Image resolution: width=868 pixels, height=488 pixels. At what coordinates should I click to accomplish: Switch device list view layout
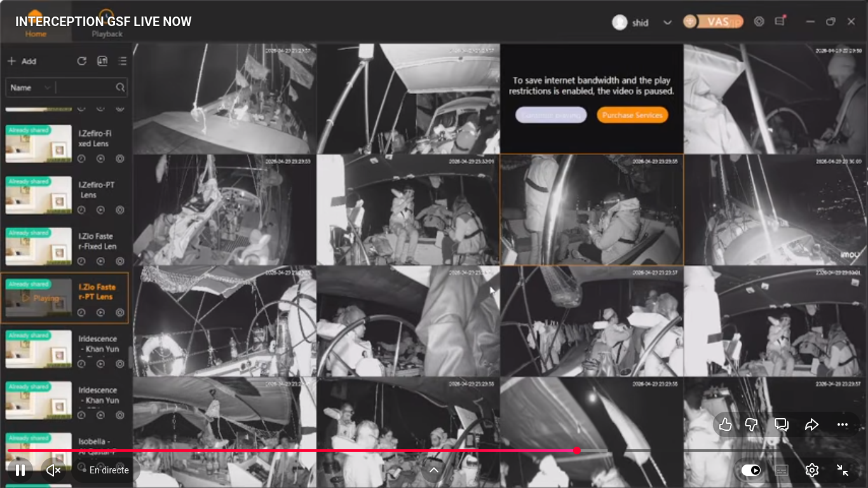(122, 61)
